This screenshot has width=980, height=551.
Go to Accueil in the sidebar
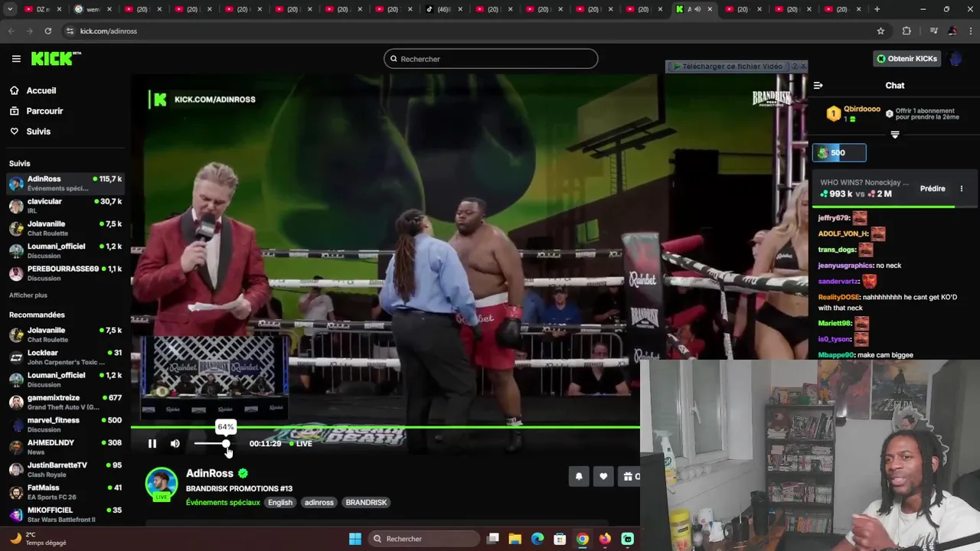tap(41, 90)
